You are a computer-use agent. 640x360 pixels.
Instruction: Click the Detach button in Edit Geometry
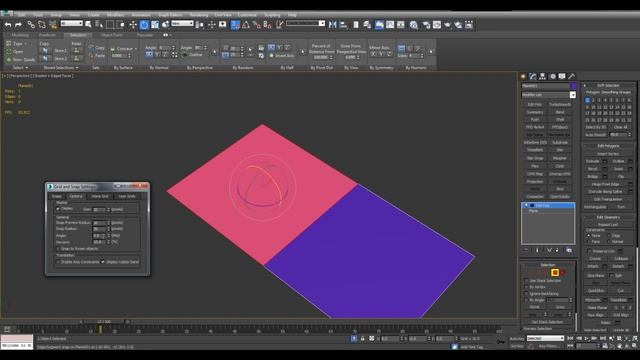[618, 266]
